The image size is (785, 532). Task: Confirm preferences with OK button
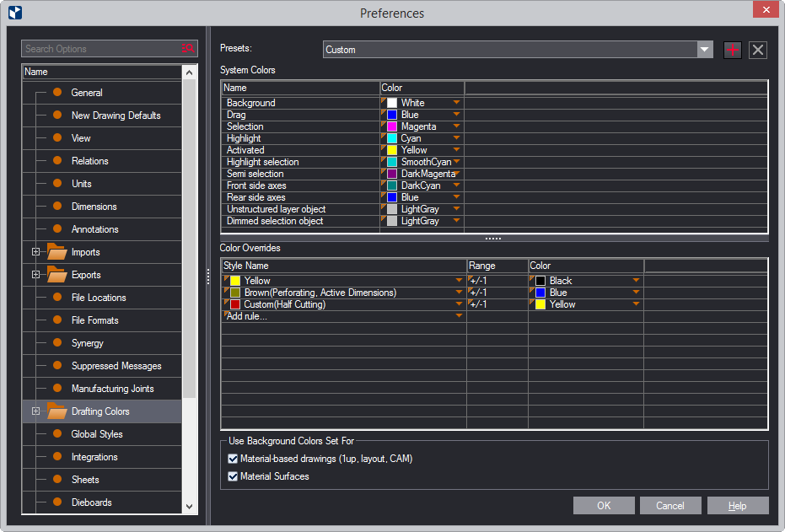[x=604, y=506]
